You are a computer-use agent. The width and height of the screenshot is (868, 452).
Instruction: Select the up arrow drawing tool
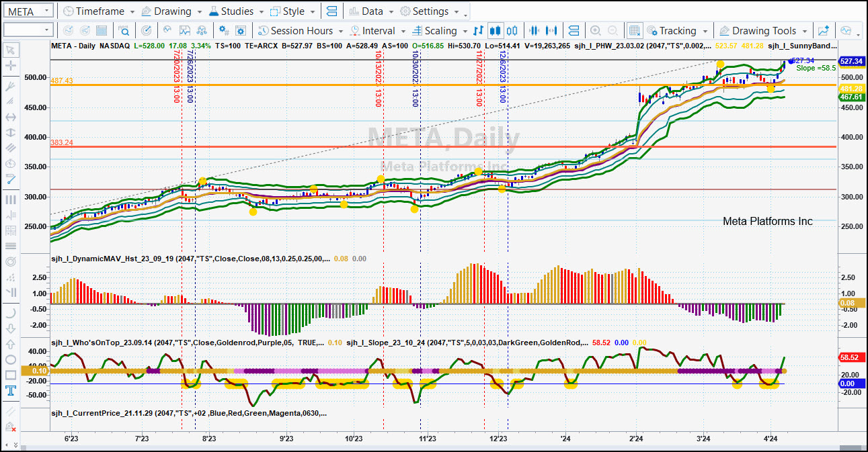(10, 344)
